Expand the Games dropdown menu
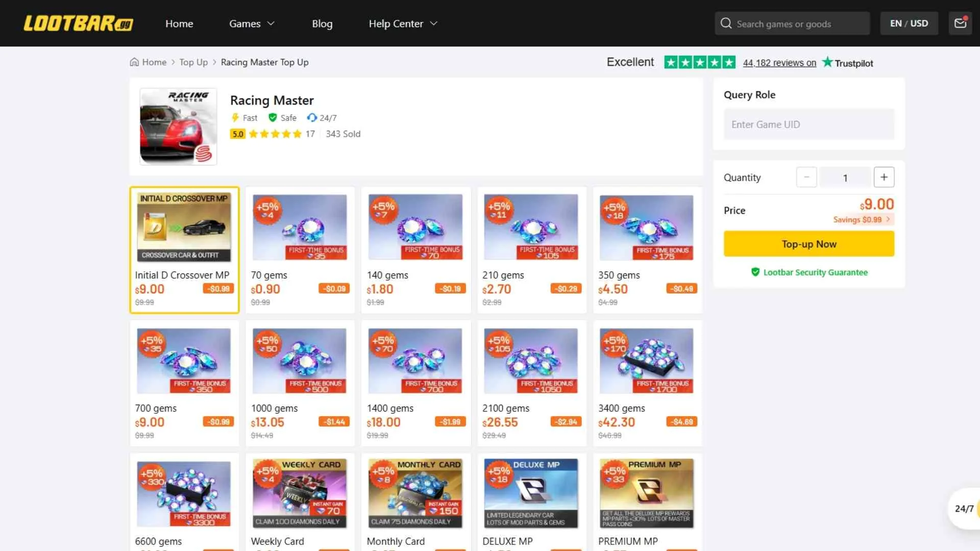 [x=252, y=23]
